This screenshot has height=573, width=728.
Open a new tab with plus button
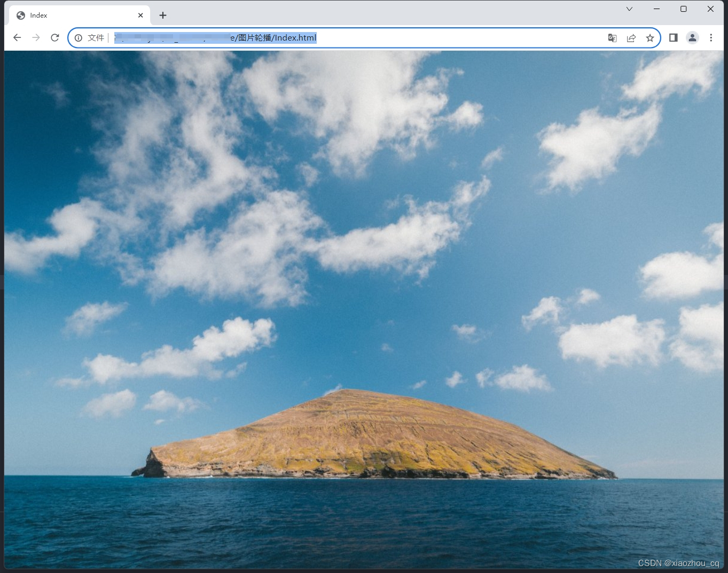[163, 15]
